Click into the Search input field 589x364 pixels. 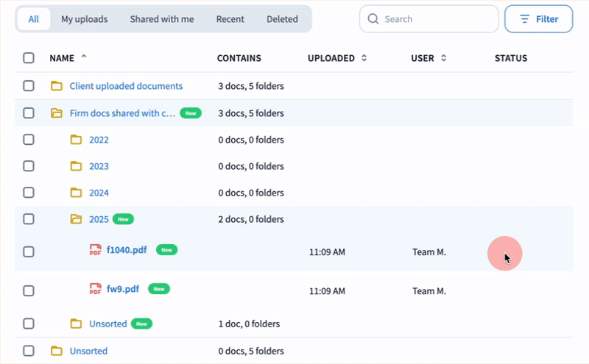pyautogui.click(x=437, y=19)
